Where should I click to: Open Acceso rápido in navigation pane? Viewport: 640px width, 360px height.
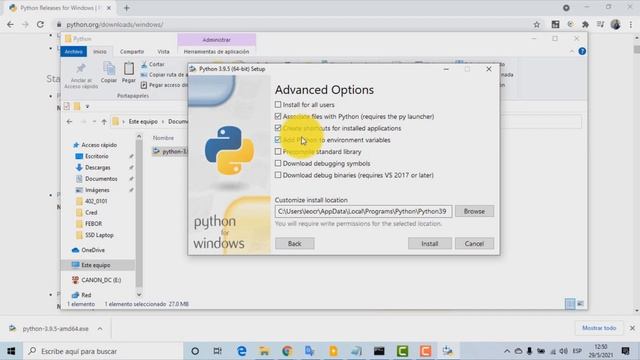[x=99, y=145]
